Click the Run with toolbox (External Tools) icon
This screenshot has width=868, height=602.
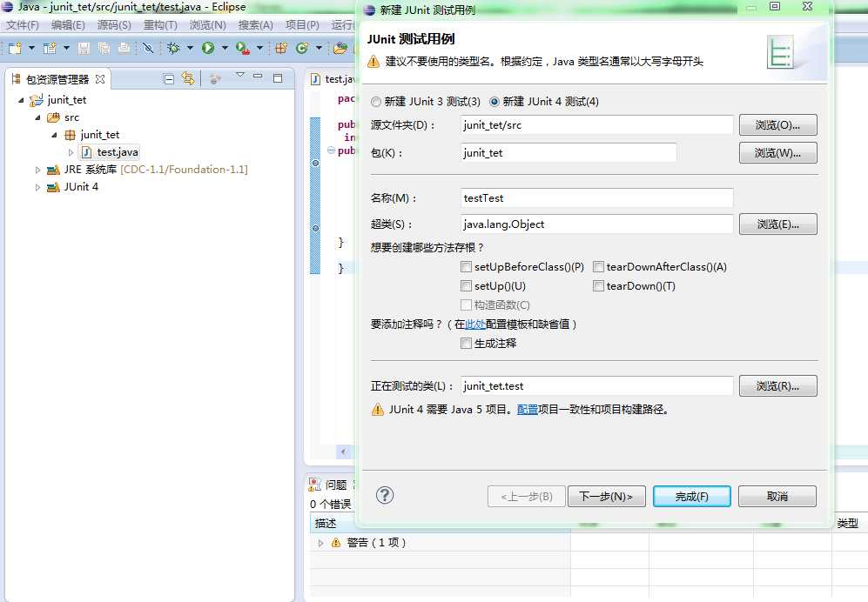coord(242,48)
